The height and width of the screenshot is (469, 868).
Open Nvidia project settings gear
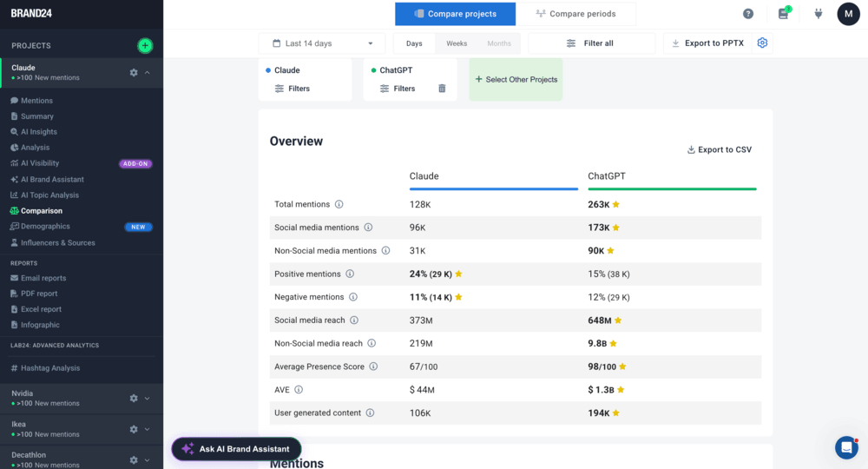click(x=134, y=398)
